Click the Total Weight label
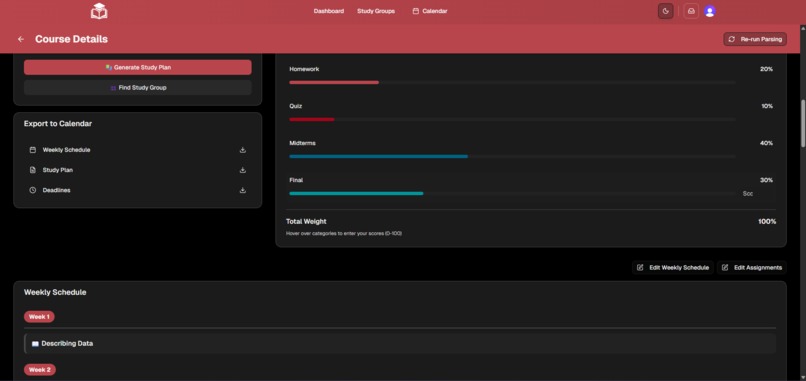 [x=306, y=222]
